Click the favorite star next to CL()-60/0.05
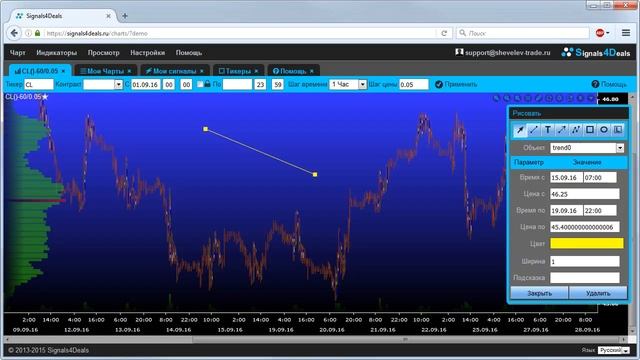 click(45, 97)
